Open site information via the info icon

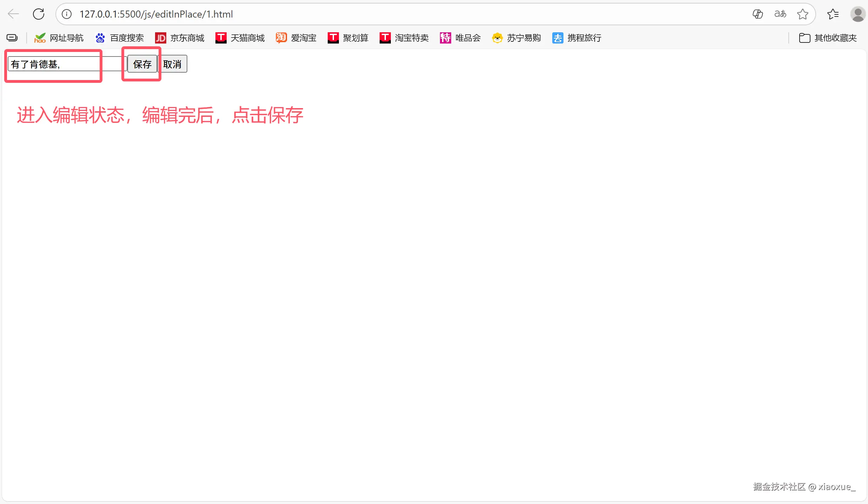66,14
